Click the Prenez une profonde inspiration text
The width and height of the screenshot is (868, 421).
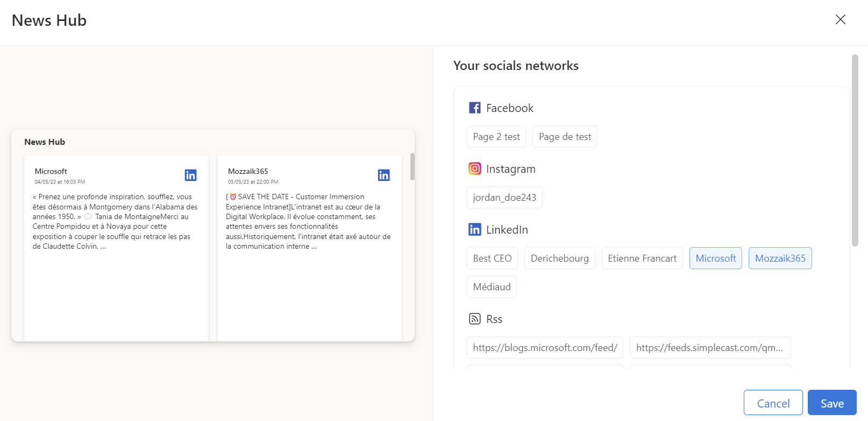coord(115,221)
